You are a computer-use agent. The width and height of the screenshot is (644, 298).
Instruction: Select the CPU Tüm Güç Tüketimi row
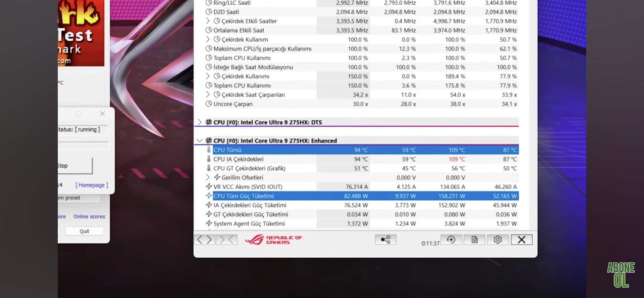point(366,196)
